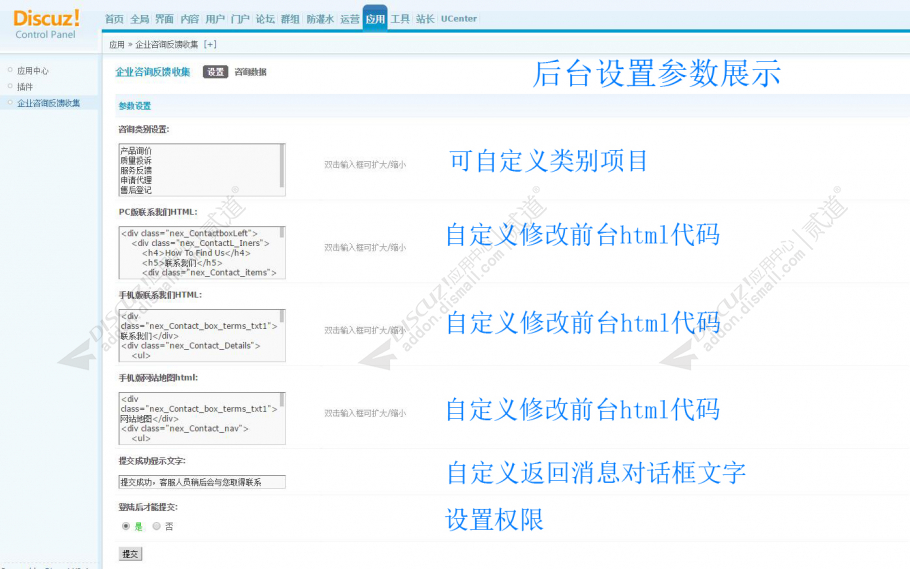Click 应用 in the breadcrumb
Screen dimensions: 910x569
click(x=117, y=44)
